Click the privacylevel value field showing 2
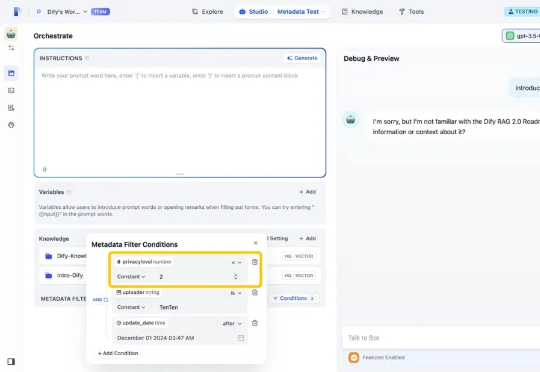The image size is (540, 372). [195, 277]
